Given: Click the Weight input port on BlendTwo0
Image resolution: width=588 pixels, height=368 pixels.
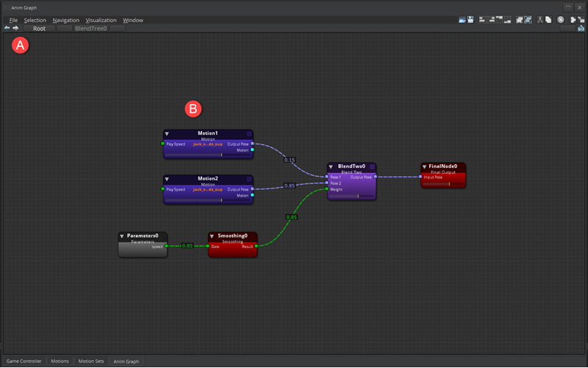Looking at the screenshot, I should 326,189.
